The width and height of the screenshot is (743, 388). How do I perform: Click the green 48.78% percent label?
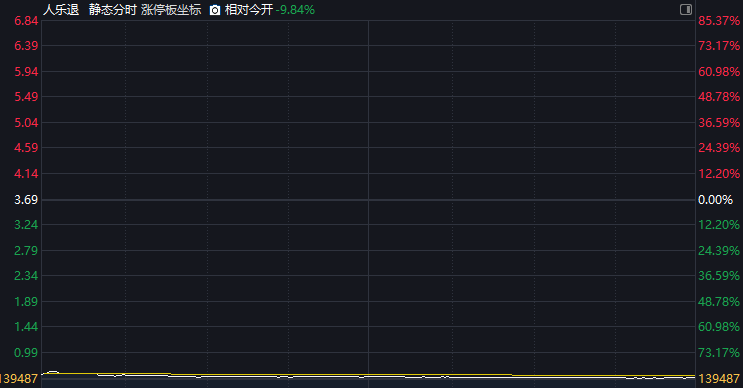pos(719,302)
